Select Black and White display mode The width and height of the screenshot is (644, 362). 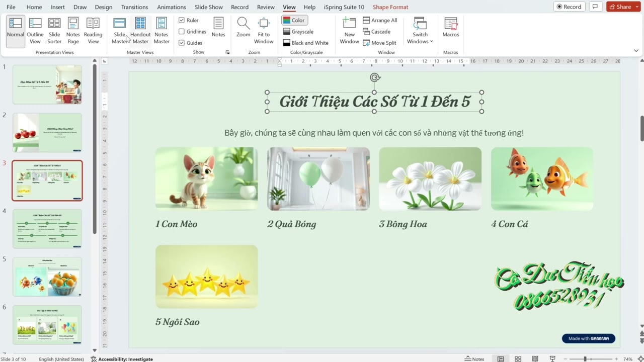click(x=305, y=43)
